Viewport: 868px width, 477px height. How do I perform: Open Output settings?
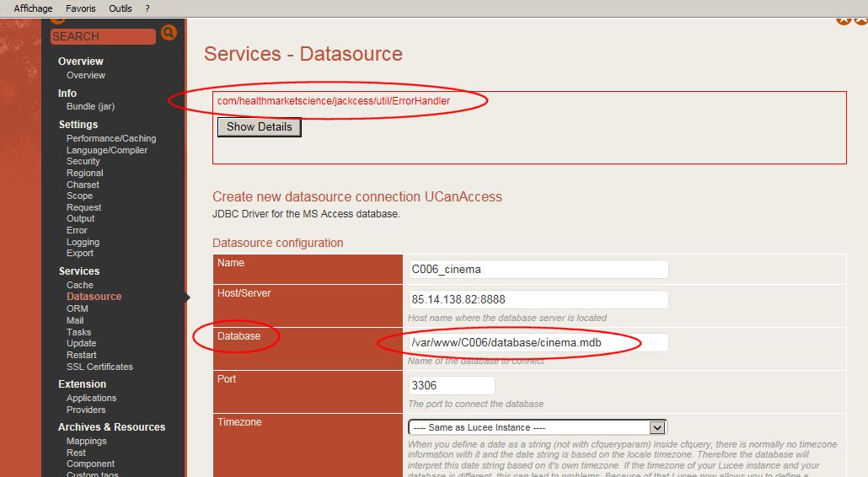pos(80,218)
